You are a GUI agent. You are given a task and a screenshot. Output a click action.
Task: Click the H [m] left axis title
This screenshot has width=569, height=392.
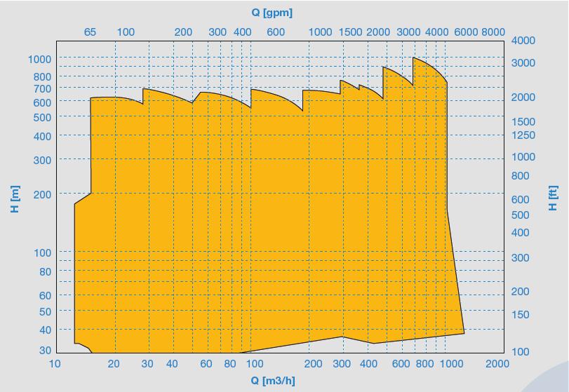(15, 199)
